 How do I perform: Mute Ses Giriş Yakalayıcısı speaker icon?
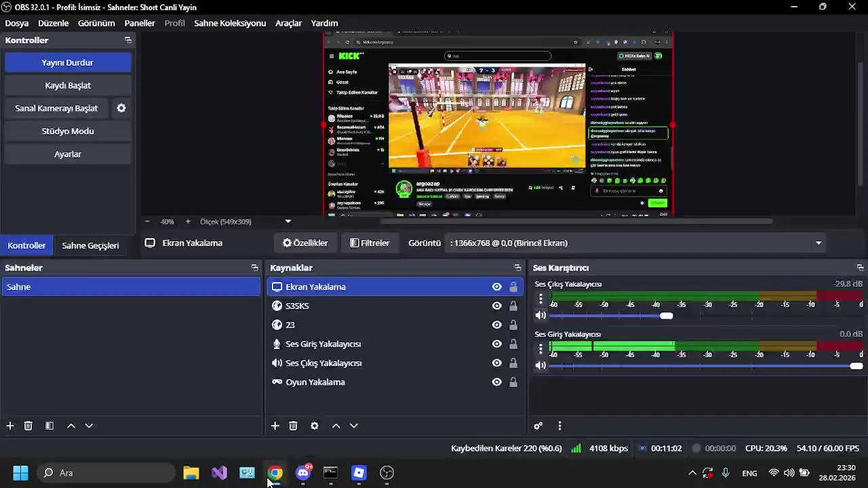540,365
